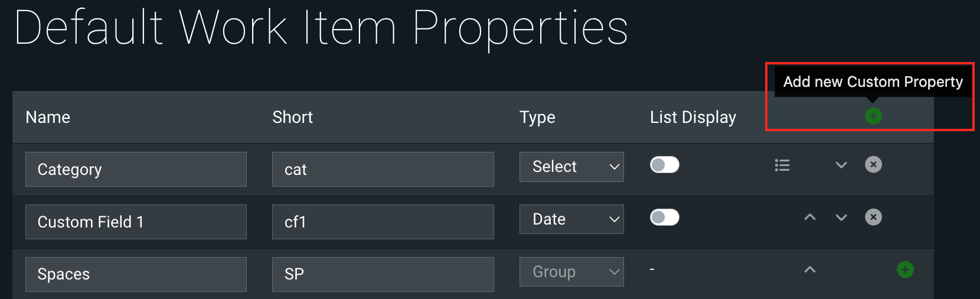Click the cf1 short name field
Viewport: 980px width, 299px height.
coord(383,222)
